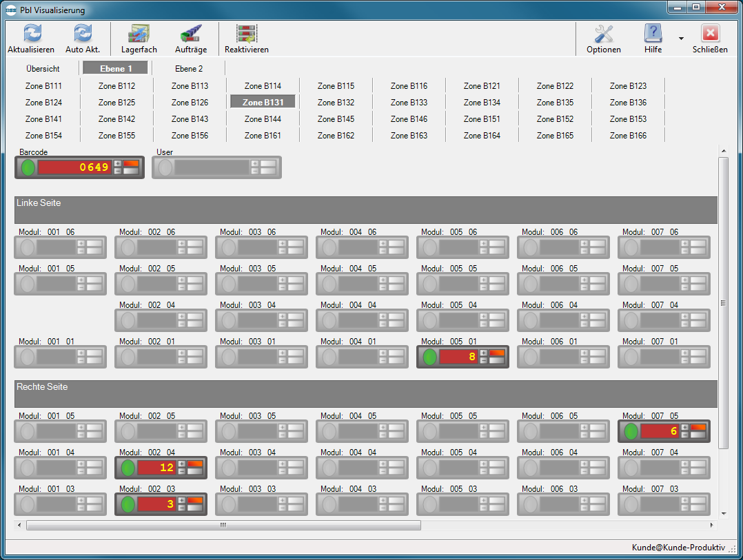Click minus key on right Modul 002 03
The width and height of the screenshot is (743, 560).
coord(182,508)
